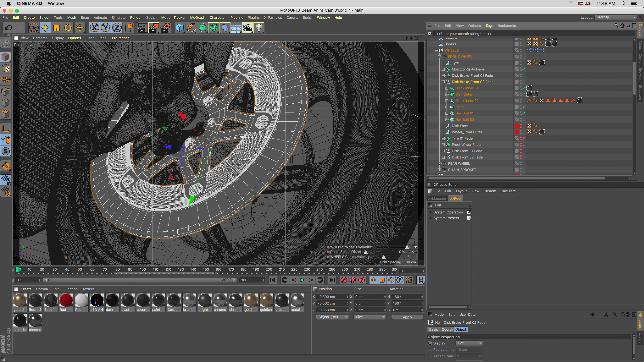Switch to Model mode icon

point(6,57)
